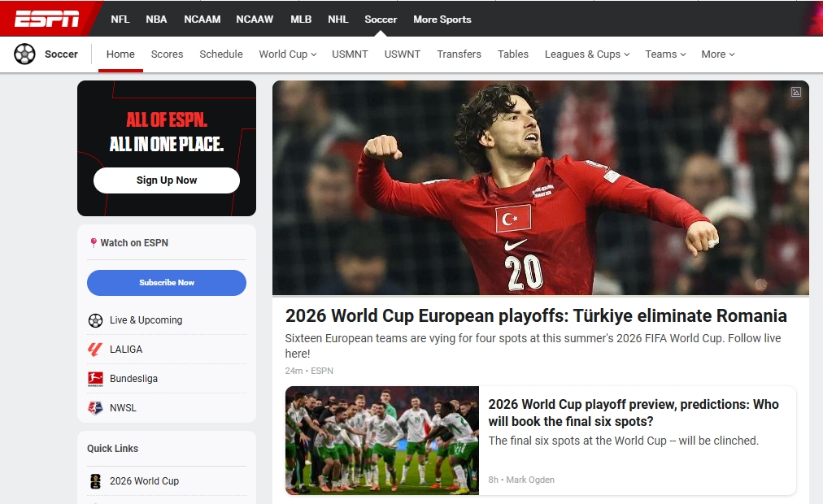Select More Sports in top navigation
The image size is (823, 504).
tap(442, 20)
